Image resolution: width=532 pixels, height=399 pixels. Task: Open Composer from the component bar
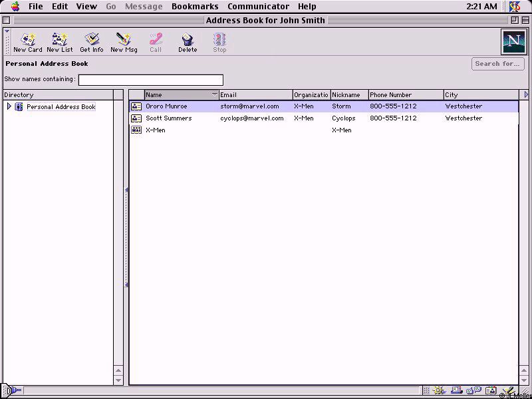508,390
